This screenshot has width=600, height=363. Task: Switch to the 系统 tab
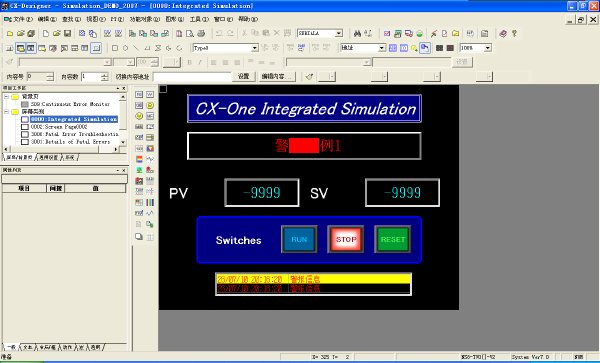pos(70,157)
